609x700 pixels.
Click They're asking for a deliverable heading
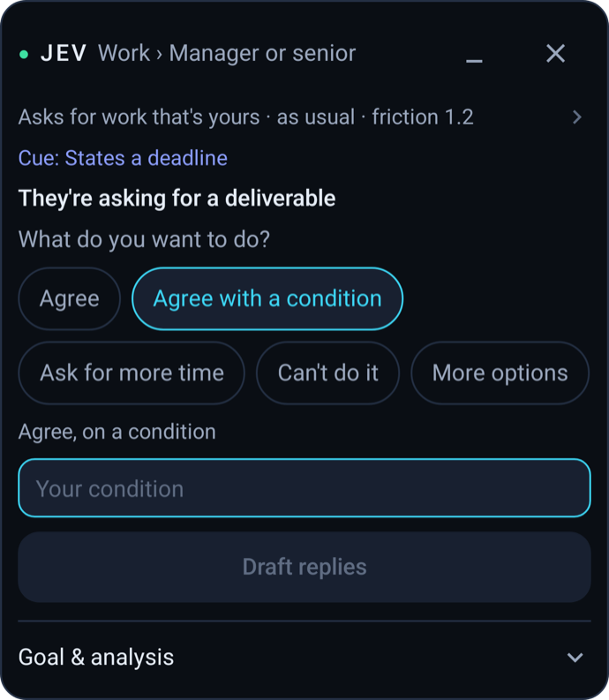(x=177, y=199)
